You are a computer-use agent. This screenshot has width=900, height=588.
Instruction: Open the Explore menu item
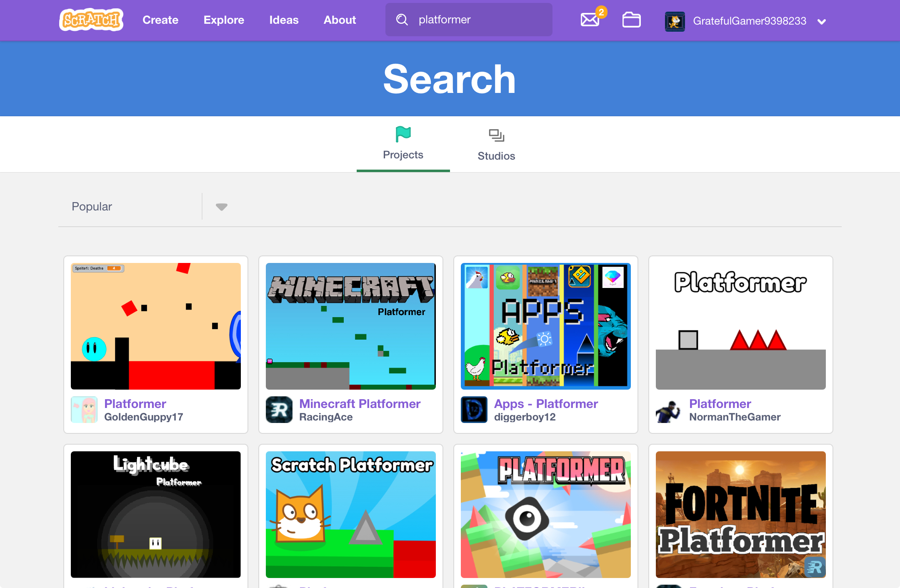coord(224,20)
